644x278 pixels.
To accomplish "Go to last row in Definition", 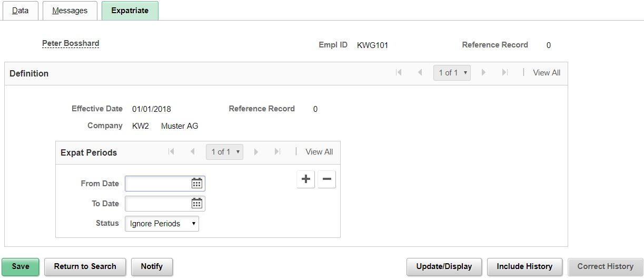I will [504, 73].
